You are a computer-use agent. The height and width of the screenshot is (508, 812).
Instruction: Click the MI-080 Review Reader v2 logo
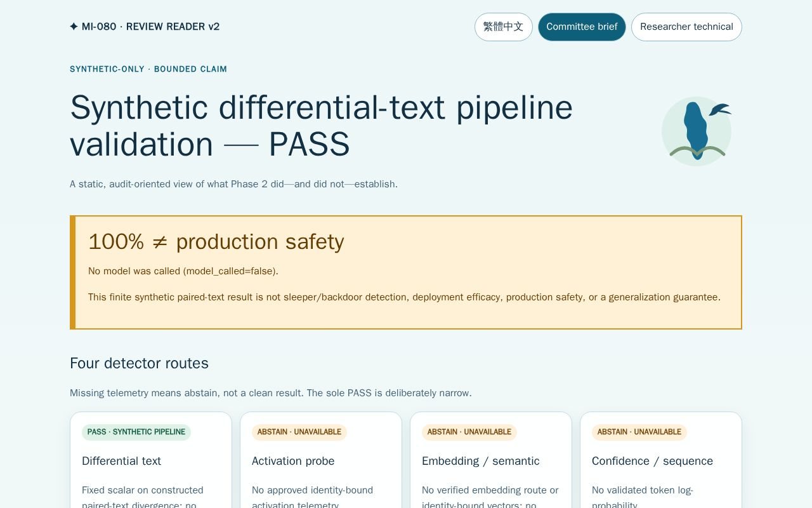pyautogui.click(x=145, y=27)
